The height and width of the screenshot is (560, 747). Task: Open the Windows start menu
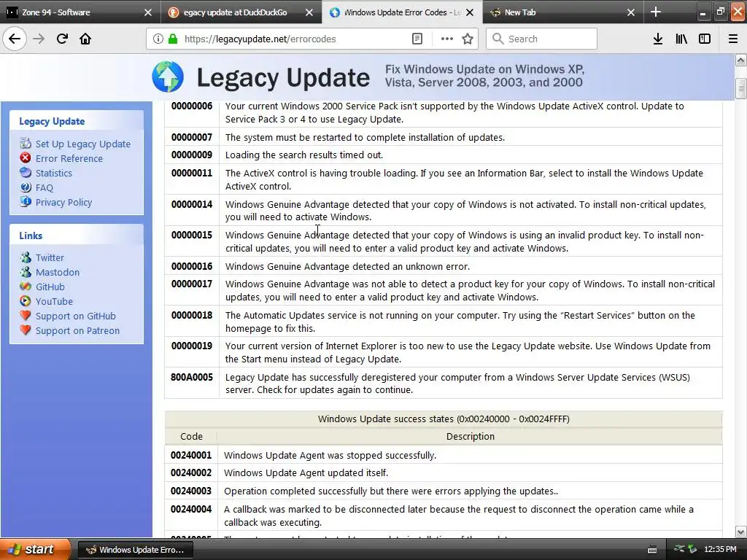point(35,550)
